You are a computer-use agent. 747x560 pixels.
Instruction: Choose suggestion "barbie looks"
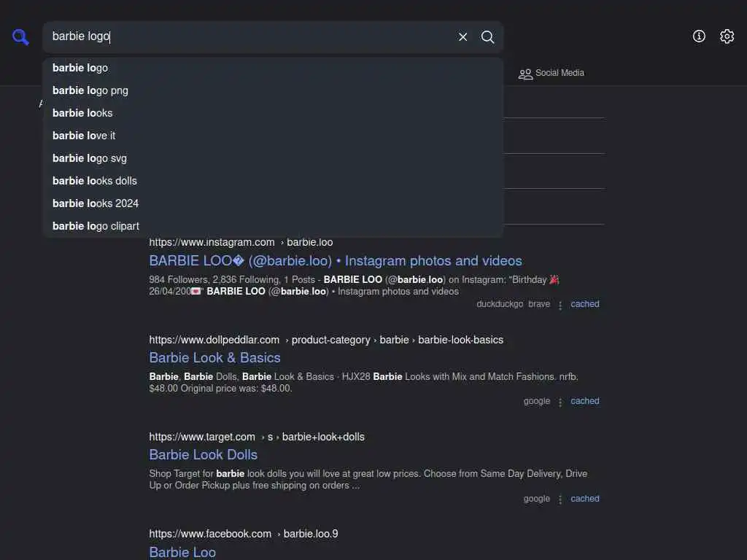tap(273, 113)
